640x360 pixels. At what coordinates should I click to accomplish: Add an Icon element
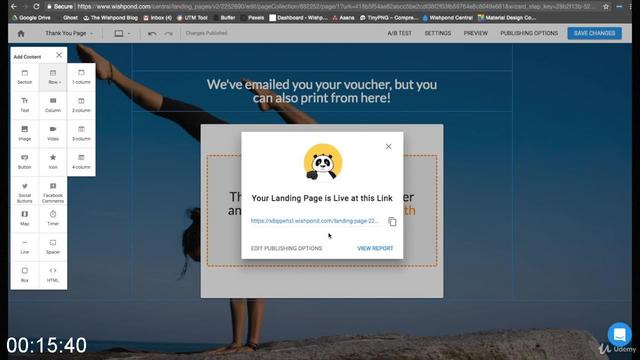point(53,162)
